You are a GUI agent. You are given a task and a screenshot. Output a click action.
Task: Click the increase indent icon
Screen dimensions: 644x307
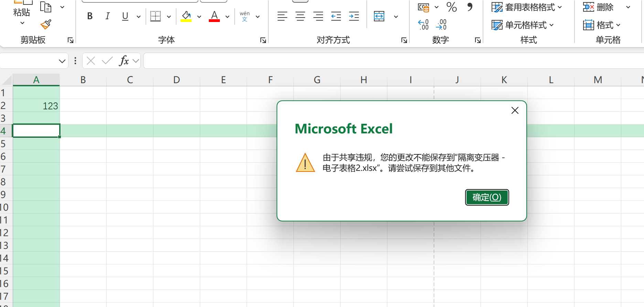(354, 16)
